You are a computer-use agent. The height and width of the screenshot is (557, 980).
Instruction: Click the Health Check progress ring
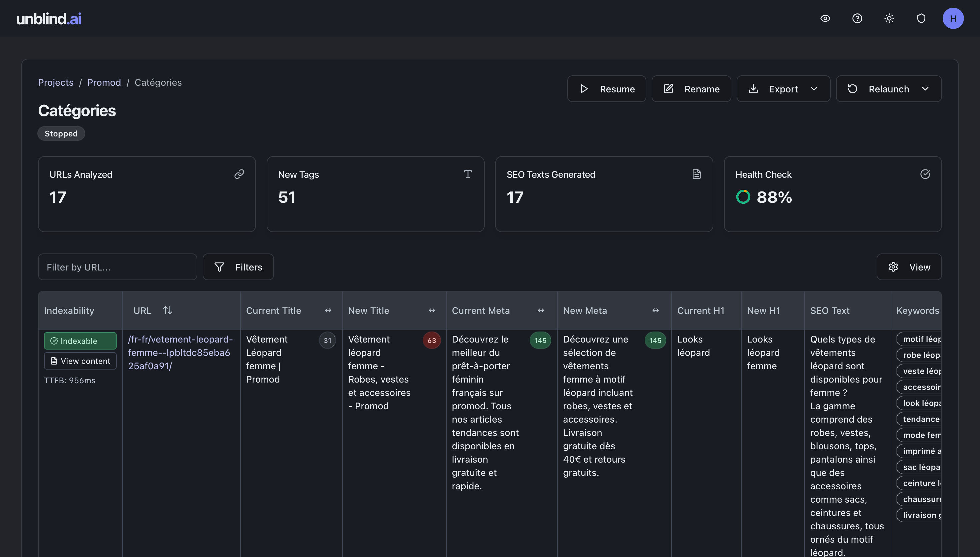(x=743, y=197)
